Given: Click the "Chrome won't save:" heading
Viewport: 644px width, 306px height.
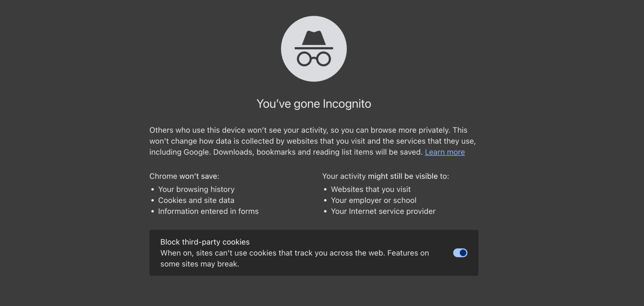Looking at the screenshot, I should point(184,176).
